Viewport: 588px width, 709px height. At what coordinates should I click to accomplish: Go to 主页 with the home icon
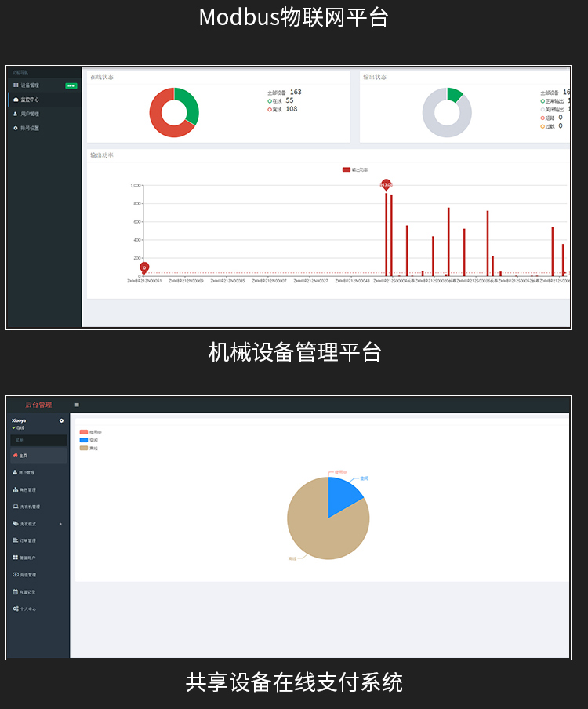click(x=22, y=456)
